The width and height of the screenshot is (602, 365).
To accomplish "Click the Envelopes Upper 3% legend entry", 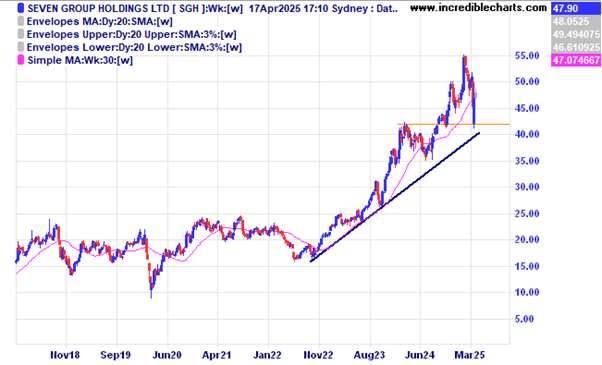I will pyautogui.click(x=131, y=35).
